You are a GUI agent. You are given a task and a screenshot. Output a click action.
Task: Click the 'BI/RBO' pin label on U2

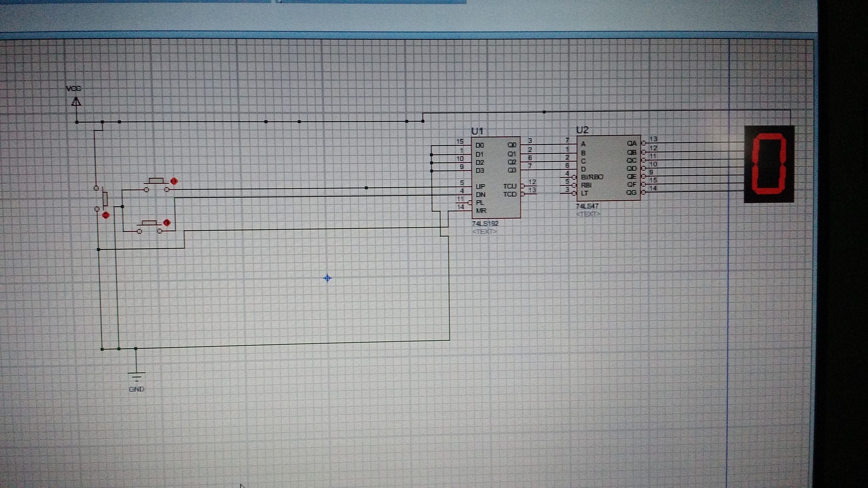pos(593,177)
